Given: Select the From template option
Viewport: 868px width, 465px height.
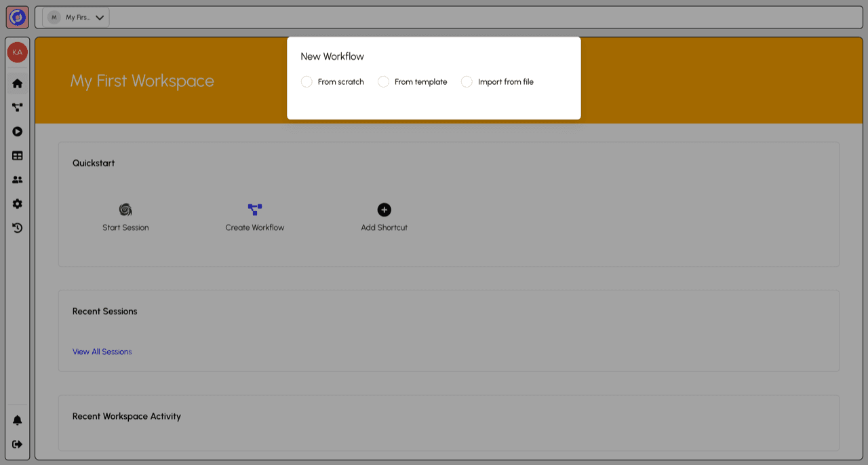Looking at the screenshot, I should tap(384, 81).
